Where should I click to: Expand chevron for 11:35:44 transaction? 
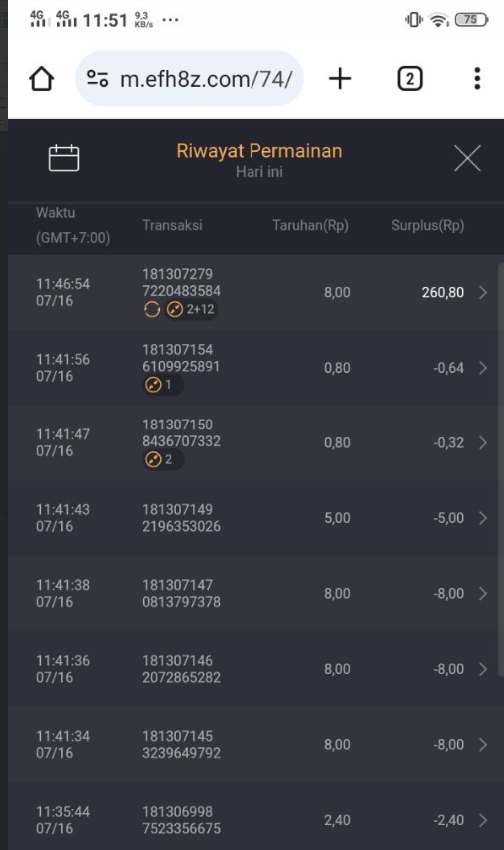point(483,820)
